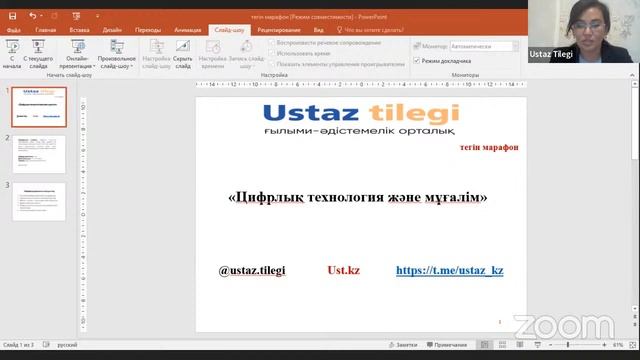Open the Примечания comments pane
Screen dimensions: 640x360
[447, 345]
